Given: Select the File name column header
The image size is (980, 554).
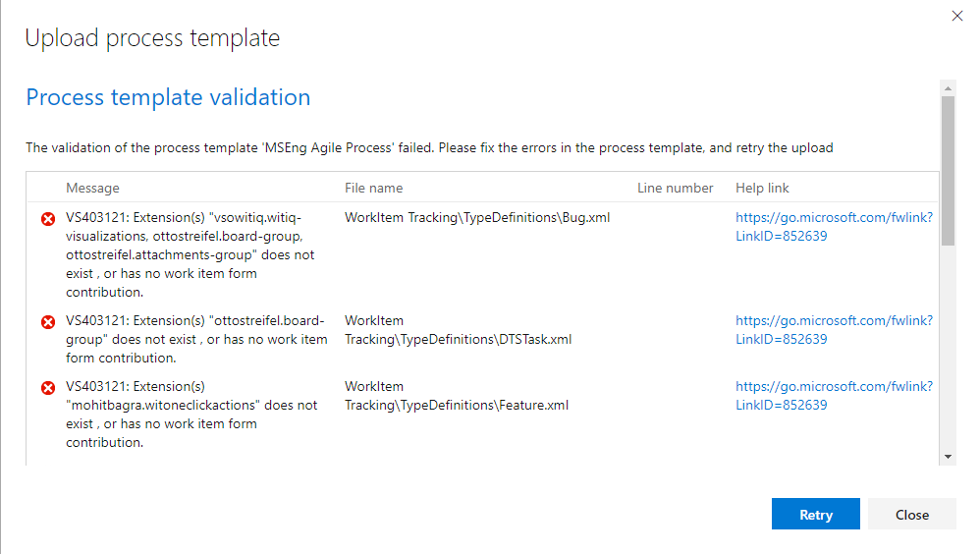Looking at the screenshot, I should [x=373, y=188].
